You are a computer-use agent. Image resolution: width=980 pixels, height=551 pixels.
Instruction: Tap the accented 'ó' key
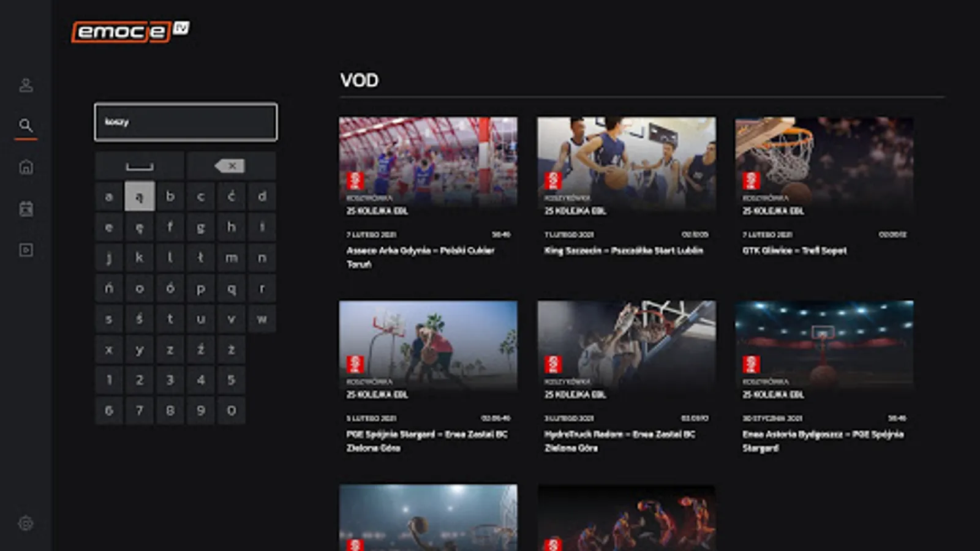pyautogui.click(x=170, y=288)
